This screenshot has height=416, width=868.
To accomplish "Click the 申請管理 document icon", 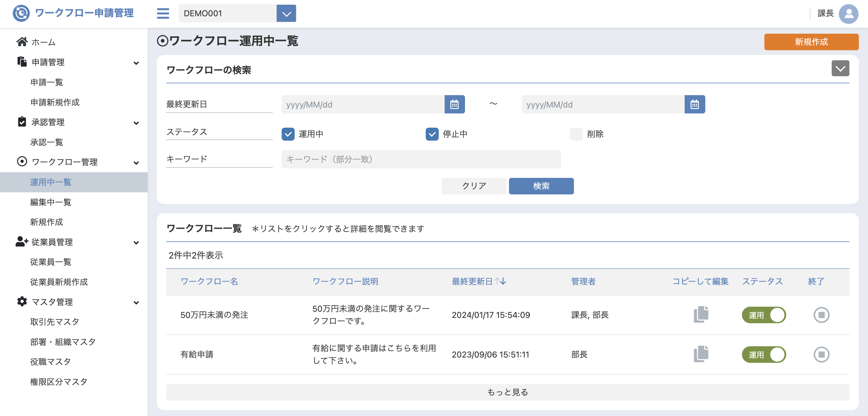I will pyautogui.click(x=22, y=62).
